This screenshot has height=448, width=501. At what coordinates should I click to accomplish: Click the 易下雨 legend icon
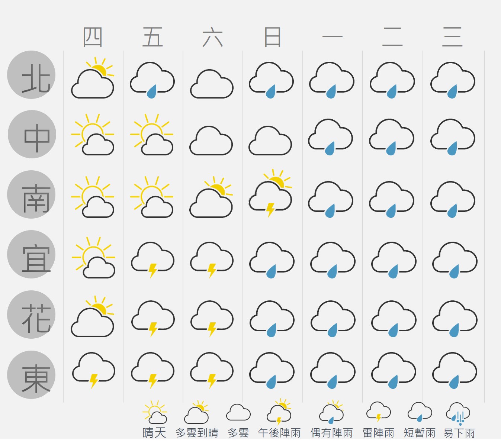[458, 413]
